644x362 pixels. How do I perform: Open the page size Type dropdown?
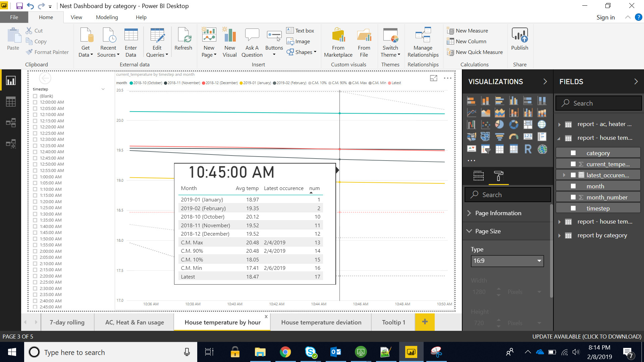[x=507, y=261]
